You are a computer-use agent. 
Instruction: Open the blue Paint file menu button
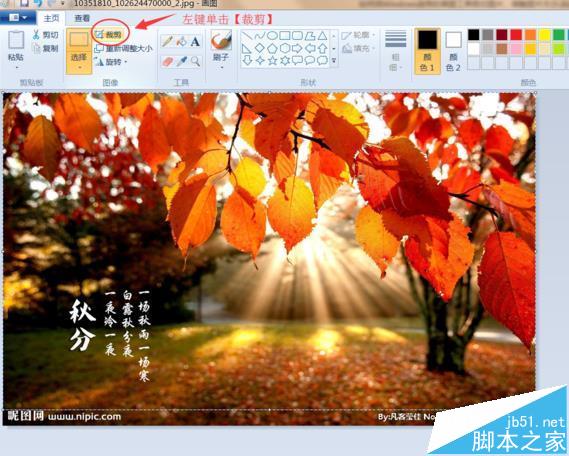coord(17,17)
